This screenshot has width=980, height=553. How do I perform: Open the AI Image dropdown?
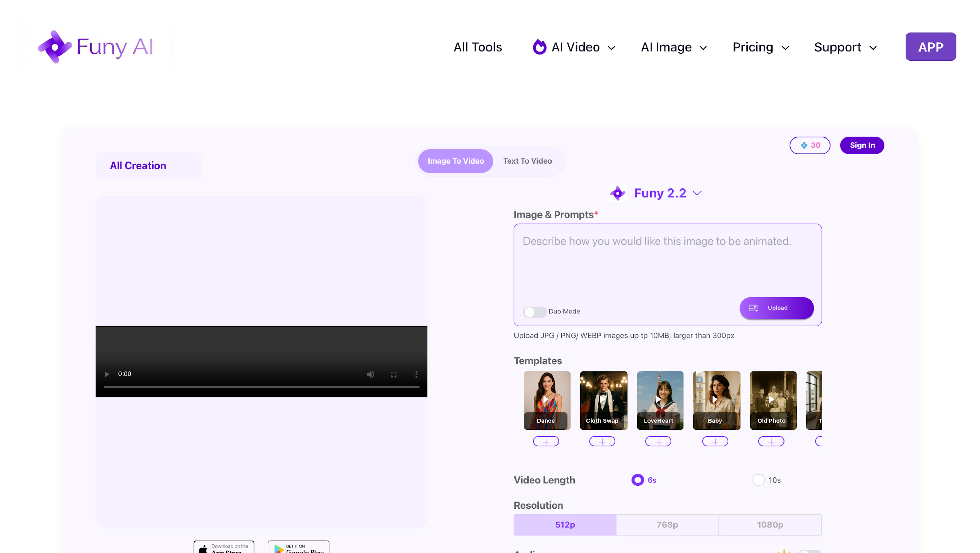click(673, 47)
